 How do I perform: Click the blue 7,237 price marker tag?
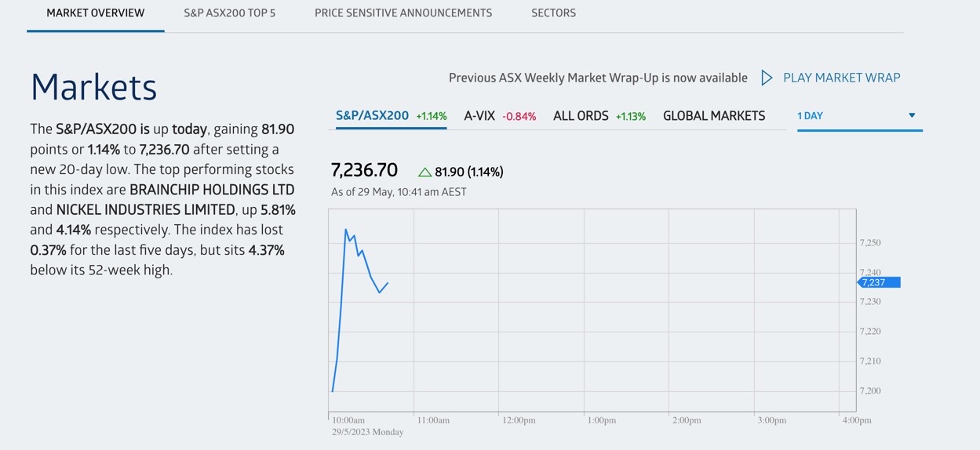click(x=879, y=282)
